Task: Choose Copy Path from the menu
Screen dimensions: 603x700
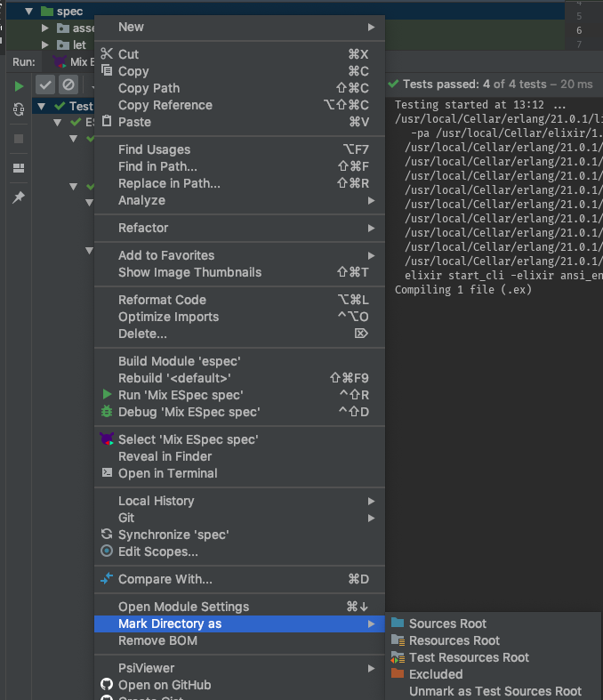Action: 239,88
